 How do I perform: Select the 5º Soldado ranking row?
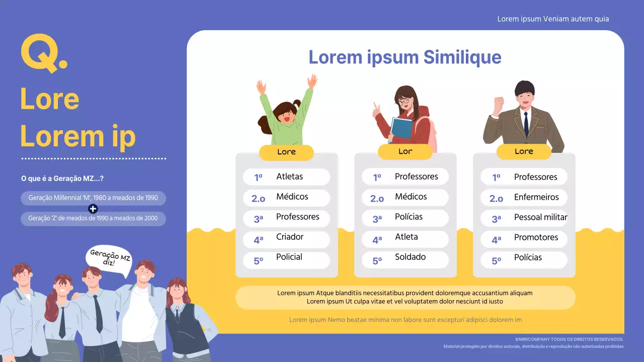pos(405,259)
